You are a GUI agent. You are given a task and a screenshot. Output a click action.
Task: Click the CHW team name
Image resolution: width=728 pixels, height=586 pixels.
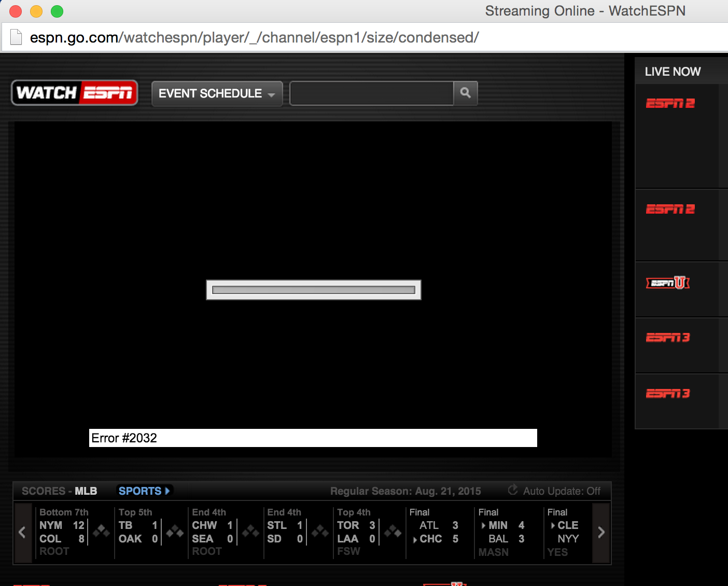click(204, 525)
